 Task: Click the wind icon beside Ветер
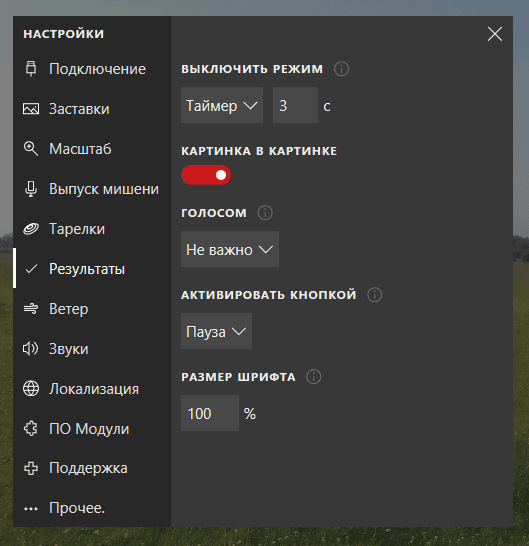click(x=31, y=309)
